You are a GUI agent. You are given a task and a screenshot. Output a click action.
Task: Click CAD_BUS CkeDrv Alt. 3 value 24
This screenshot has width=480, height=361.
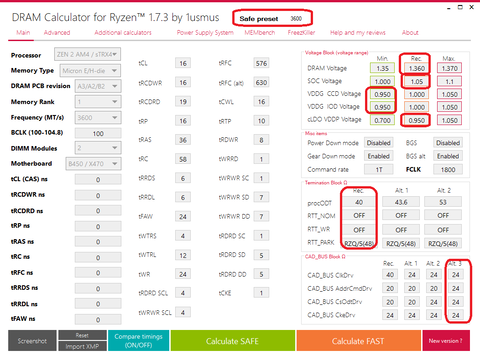coord(456,315)
